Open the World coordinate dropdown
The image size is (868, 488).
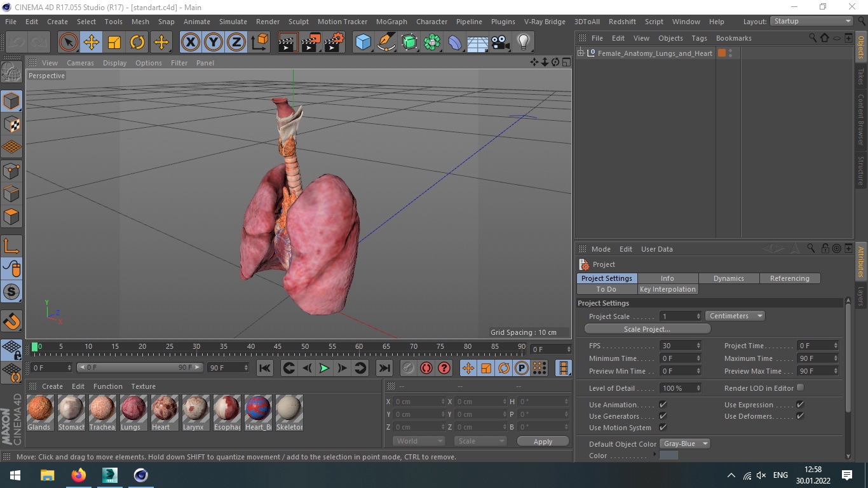click(419, 441)
